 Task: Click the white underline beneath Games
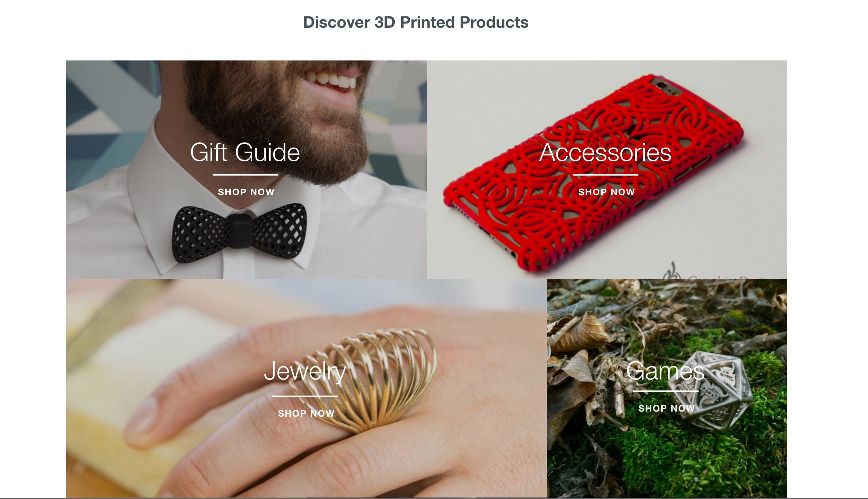[x=666, y=391]
